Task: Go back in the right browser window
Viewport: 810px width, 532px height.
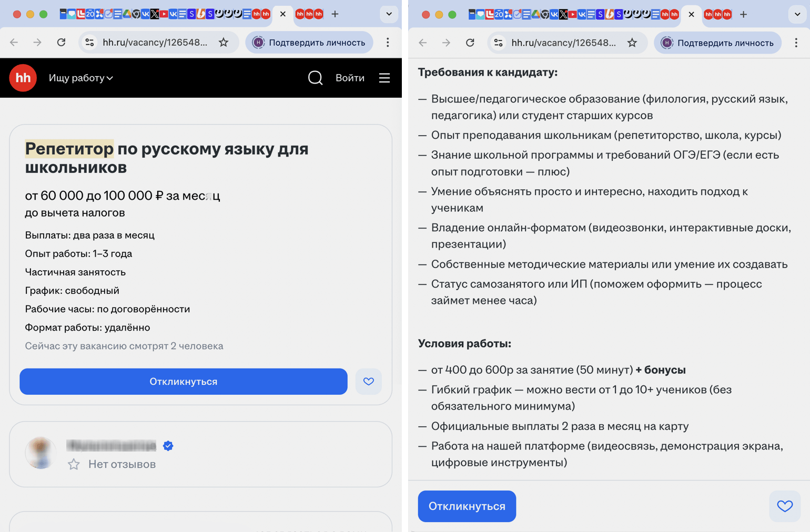Action: 423,43
